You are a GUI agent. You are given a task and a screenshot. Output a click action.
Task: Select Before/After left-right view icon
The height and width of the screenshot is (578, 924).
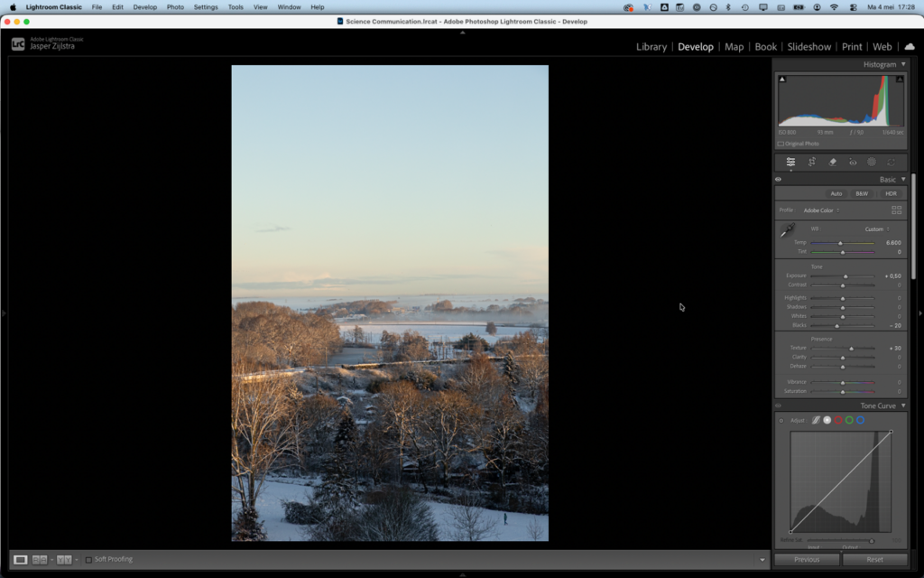40,560
